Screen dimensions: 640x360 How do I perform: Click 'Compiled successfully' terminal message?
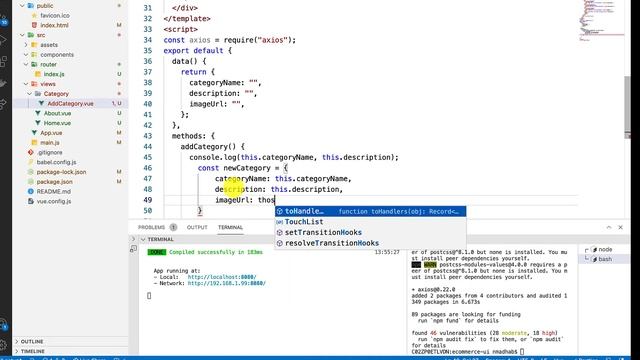pos(216,252)
